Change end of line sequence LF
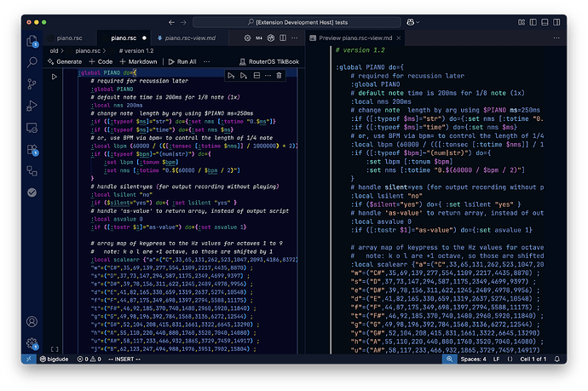 point(497,359)
